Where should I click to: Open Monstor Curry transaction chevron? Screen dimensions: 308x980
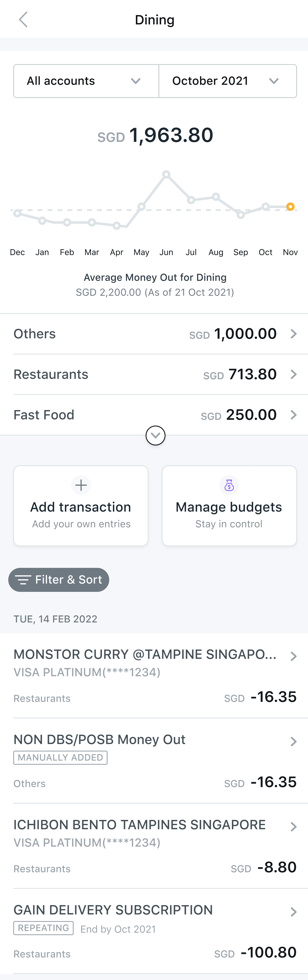click(x=293, y=656)
